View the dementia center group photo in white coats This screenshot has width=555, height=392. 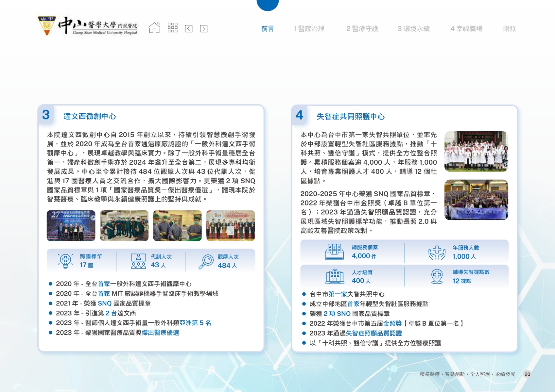point(476,151)
